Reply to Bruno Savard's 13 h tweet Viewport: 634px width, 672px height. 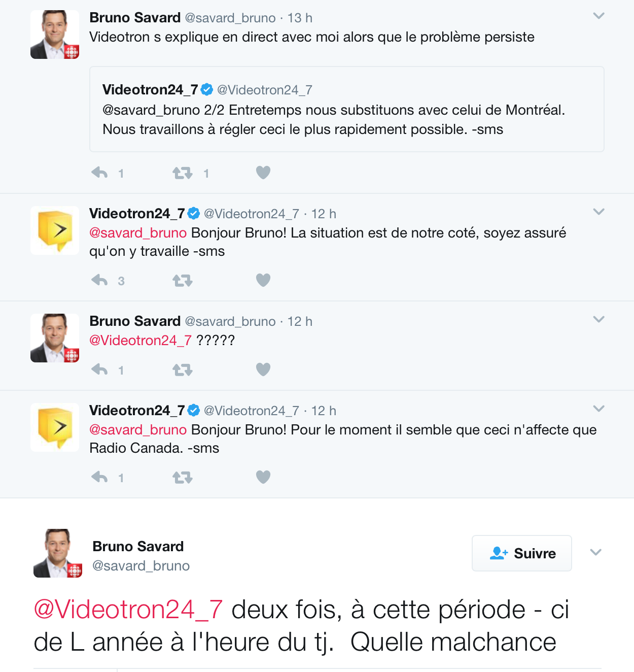click(x=99, y=173)
